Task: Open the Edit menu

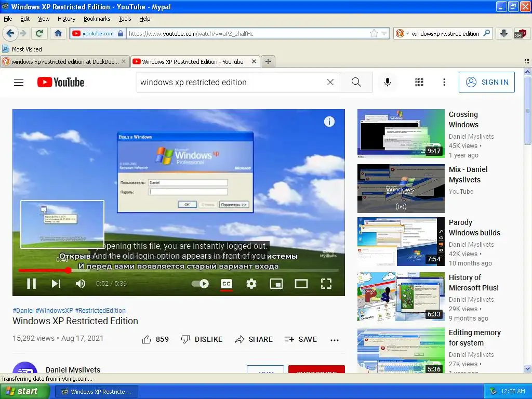Action: (x=25, y=19)
